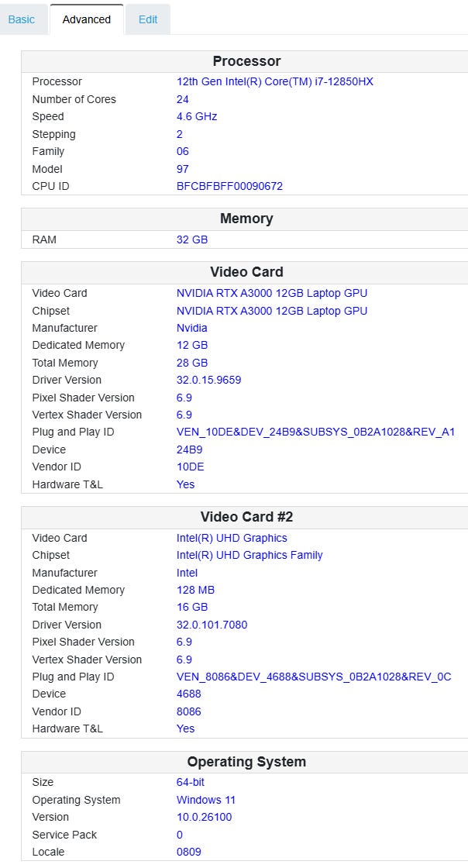
Task: Click Vendor ID value 10DE
Action: click(191, 467)
